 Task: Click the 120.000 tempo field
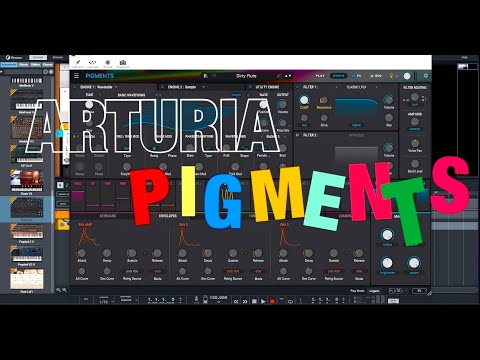click(x=218, y=298)
